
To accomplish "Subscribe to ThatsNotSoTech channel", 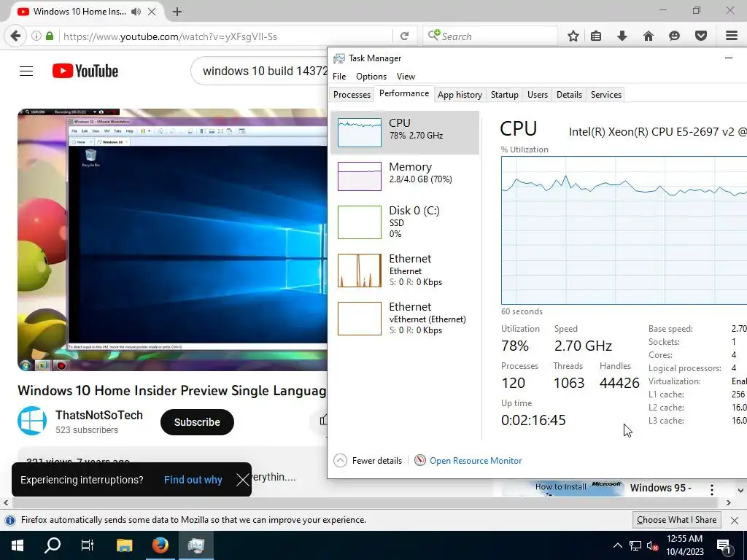I will tap(197, 422).
